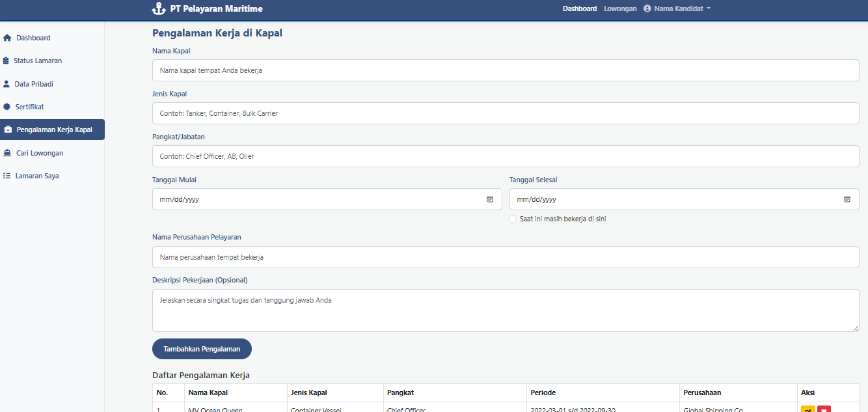This screenshot has width=868, height=412.
Task: Focus the Nama Kapal input field
Action: 505,70
